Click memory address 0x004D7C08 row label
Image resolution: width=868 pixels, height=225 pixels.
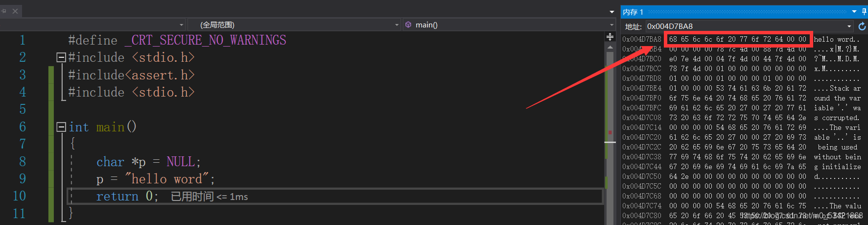click(x=642, y=118)
